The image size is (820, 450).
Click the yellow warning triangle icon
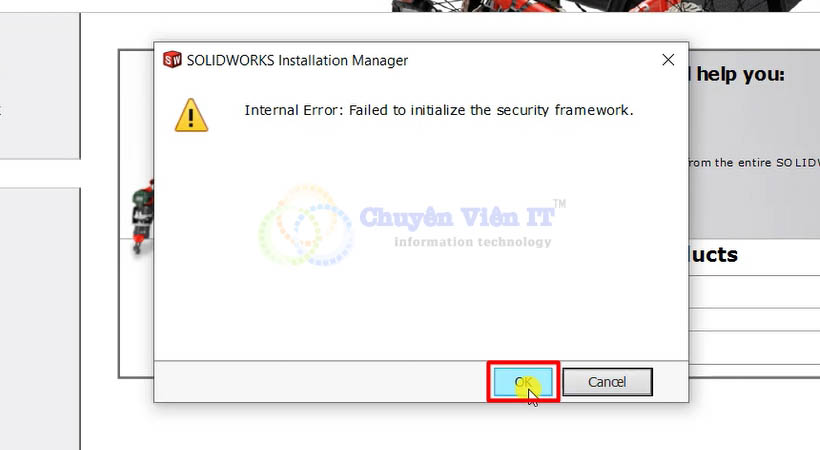pyautogui.click(x=191, y=115)
